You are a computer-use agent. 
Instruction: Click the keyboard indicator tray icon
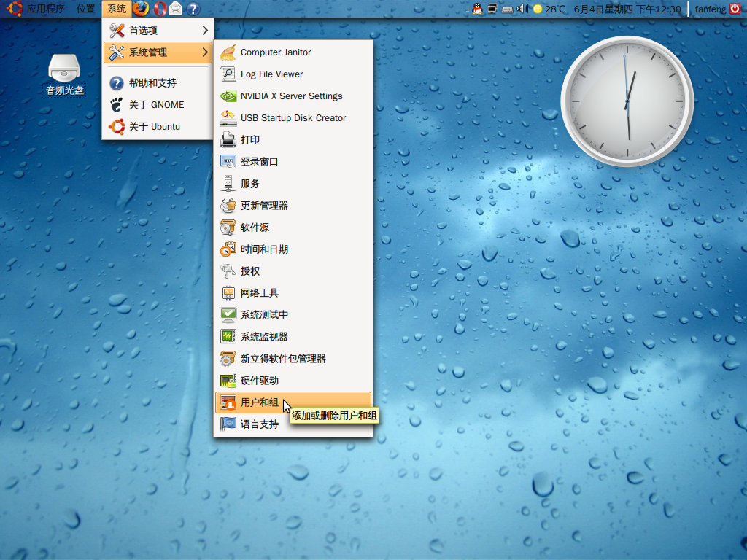click(508, 9)
